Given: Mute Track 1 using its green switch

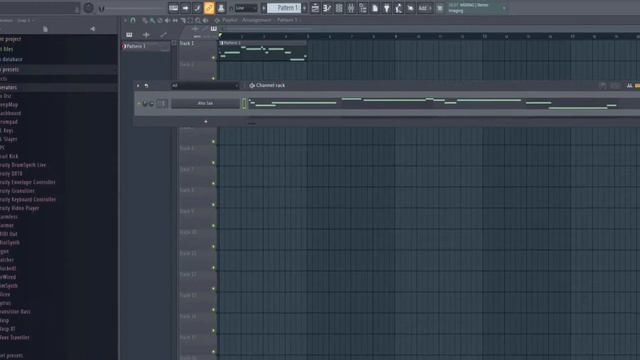Looking at the screenshot, I should (213, 58).
